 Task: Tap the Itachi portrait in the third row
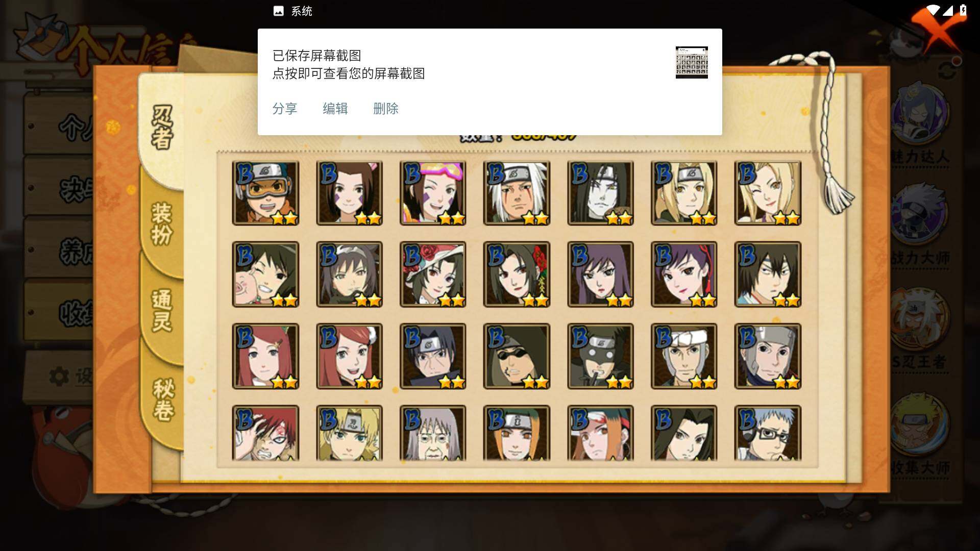tap(433, 356)
